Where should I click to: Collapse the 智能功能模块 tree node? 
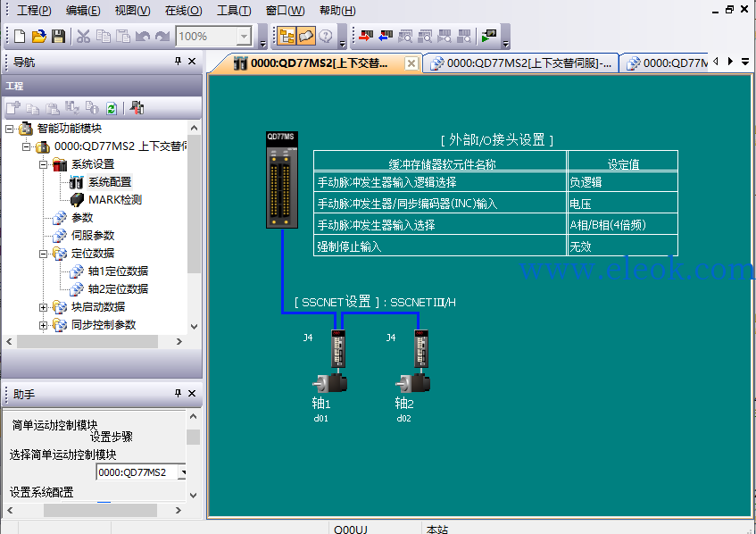point(9,129)
